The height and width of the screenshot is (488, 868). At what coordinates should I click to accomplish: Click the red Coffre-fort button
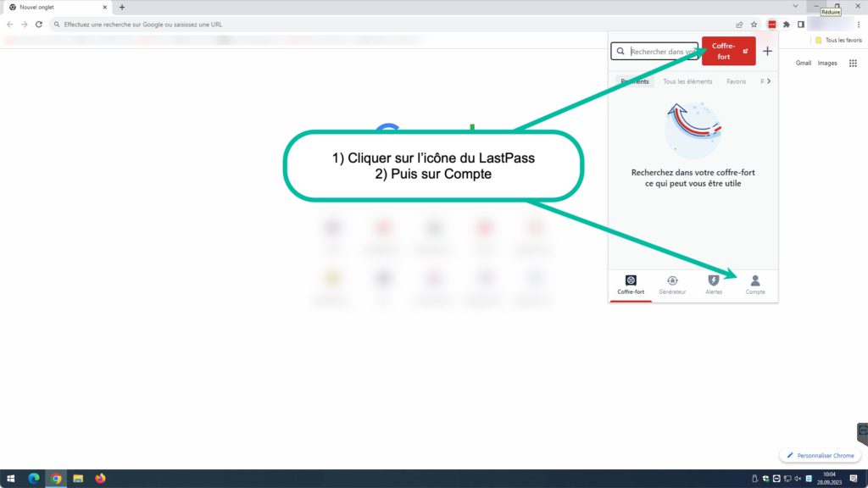(x=728, y=51)
